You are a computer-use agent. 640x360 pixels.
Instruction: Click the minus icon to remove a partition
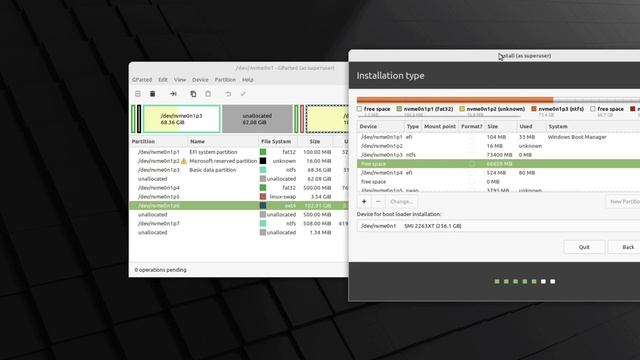[378, 201]
